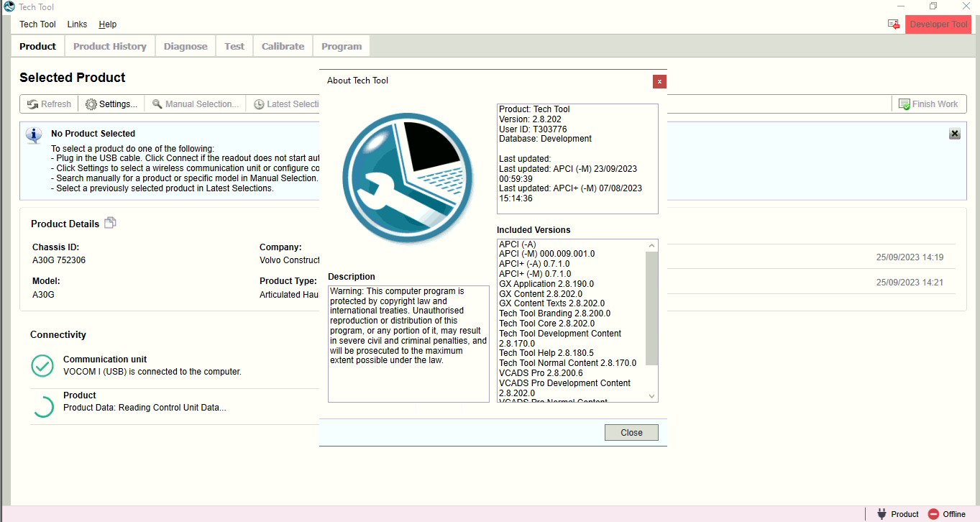Switch to the Test tab
This screenshot has height=522, width=980.
234,46
